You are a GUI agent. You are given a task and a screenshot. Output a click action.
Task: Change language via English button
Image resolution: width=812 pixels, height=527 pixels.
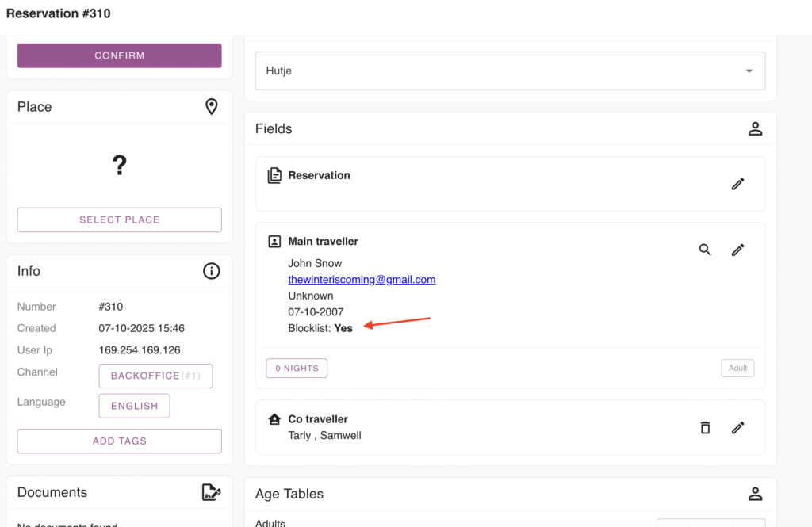click(134, 406)
